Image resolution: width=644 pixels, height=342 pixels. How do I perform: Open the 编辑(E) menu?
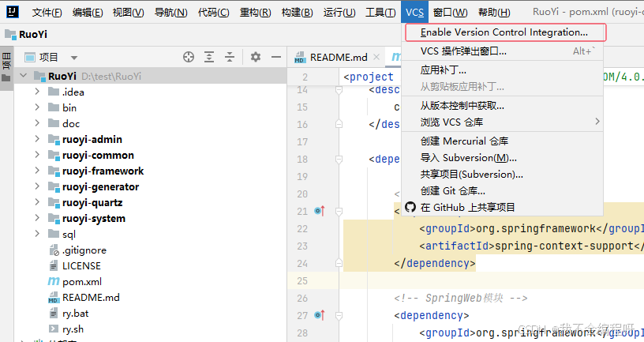pos(88,13)
